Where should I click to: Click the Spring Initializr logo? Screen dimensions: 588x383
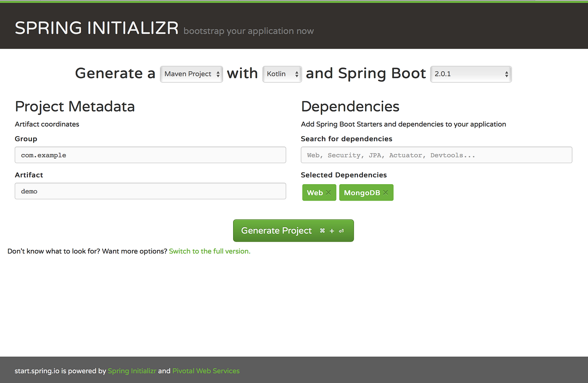coord(96,27)
